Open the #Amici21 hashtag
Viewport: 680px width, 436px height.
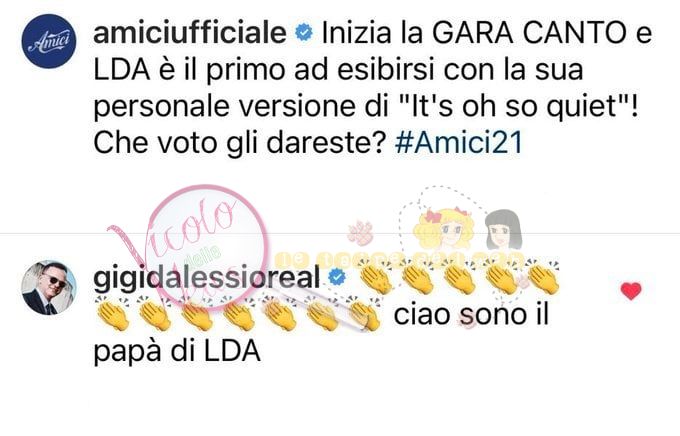(x=459, y=142)
